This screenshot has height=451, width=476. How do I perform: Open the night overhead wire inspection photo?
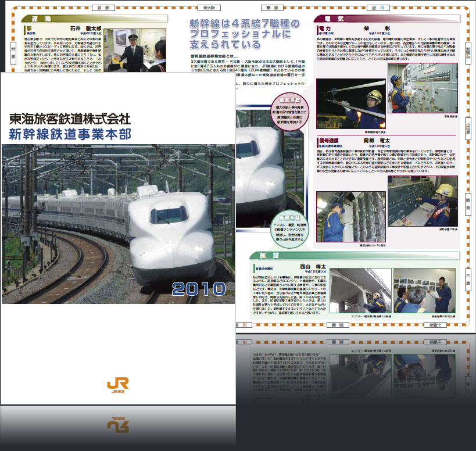tap(351, 104)
